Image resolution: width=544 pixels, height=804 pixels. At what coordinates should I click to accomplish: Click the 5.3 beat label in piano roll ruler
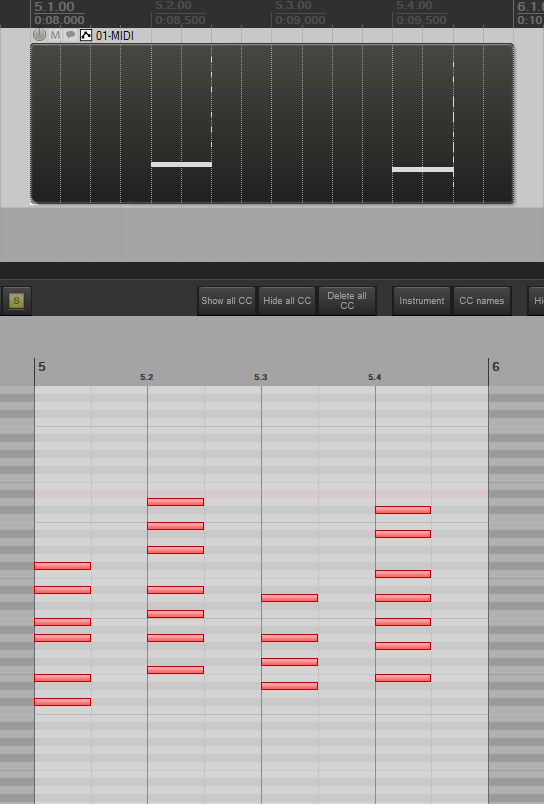(x=260, y=377)
